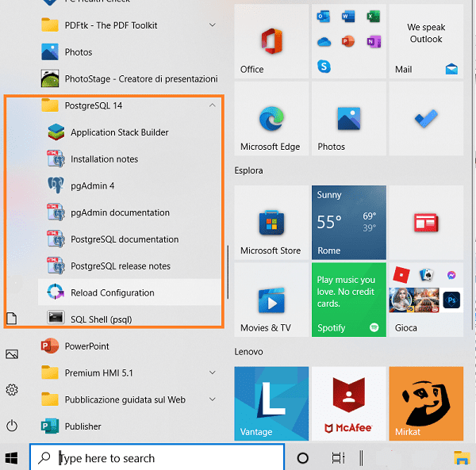Open Solitaire cards in Gioca tile
This screenshot has height=470, width=476.
426,275
